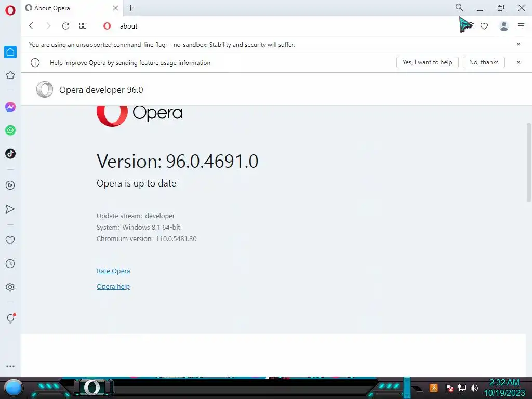The width and height of the screenshot is (532, 399).
Task: Open Facebook Messenger in sidebar
Action: (x=10, y=107)
